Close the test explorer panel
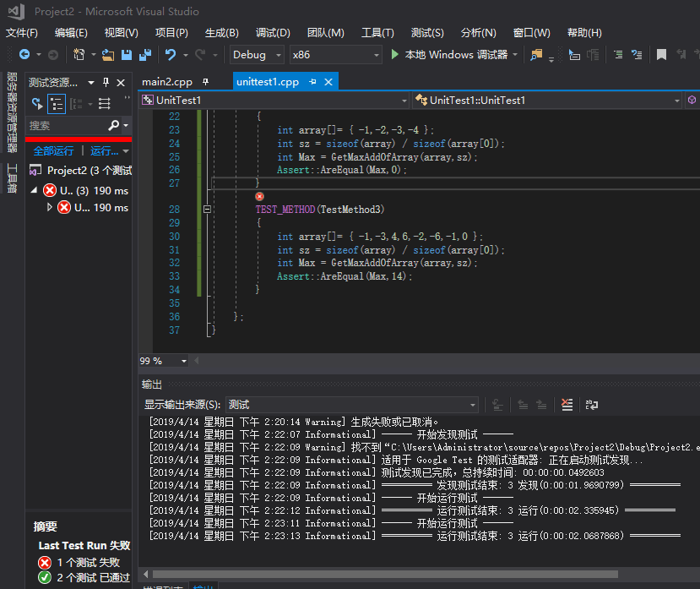Screen dimensions: 700x589 [121, 83]
